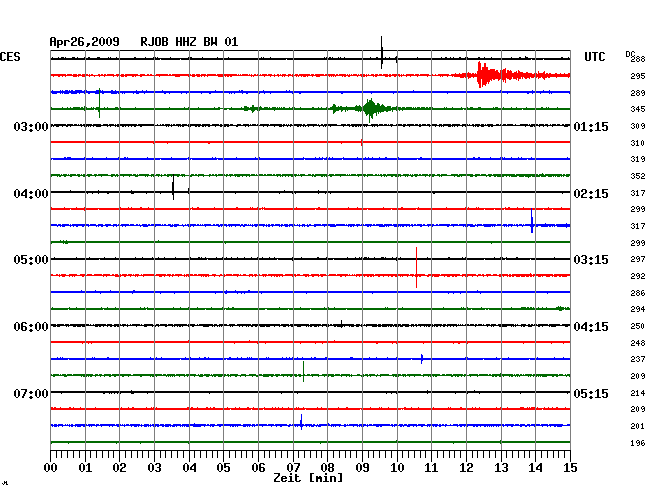The width and height of the screenshot is (650, 494).
Task: Click the green spike on the 345 trace near minute 01
Action: (99, 103)
